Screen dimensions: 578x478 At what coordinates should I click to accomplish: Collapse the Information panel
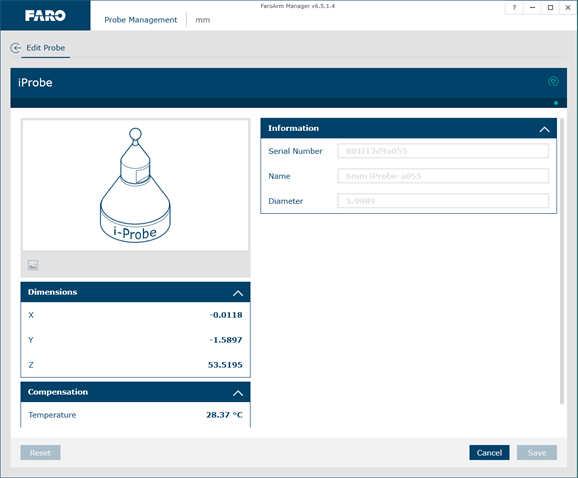pos(544,129)
